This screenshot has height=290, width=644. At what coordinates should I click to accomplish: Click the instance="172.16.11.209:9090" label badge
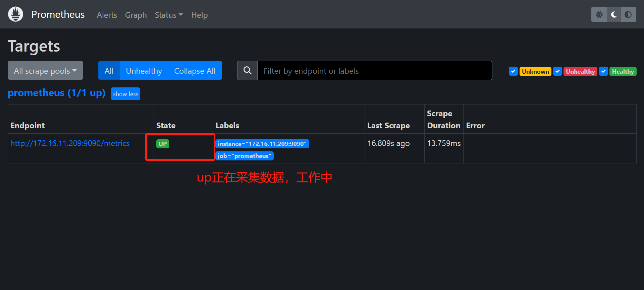pos(262,144)
